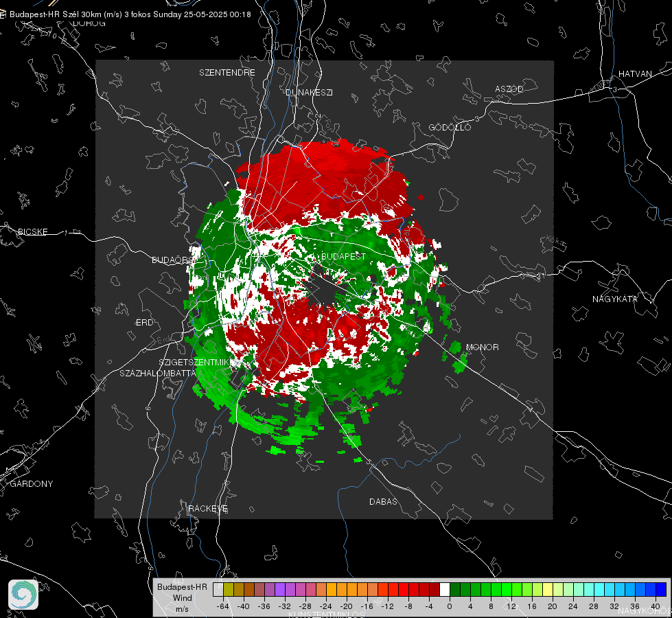
Task: Click the RACKEVE town label
Action: 208,508
